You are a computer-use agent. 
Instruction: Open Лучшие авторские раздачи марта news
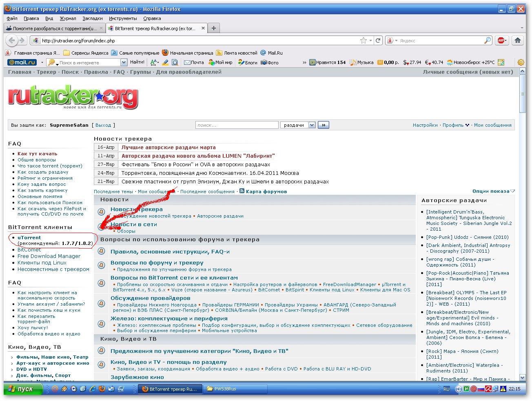[x=168, y=147]
